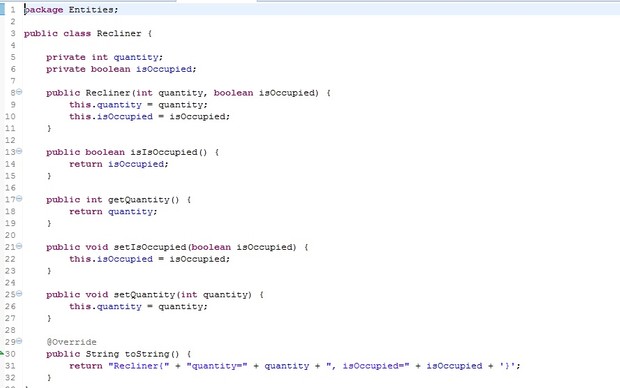Image resolution: width=620 pixels, height=388 pixels.
Task: Collapse the getQuantity method fold on line 17
Action: pyautogui.click(x=19, y=199)
